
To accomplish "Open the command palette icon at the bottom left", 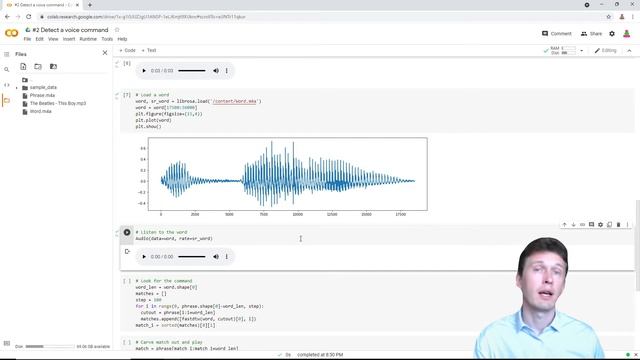I will (x=7, y=344).
